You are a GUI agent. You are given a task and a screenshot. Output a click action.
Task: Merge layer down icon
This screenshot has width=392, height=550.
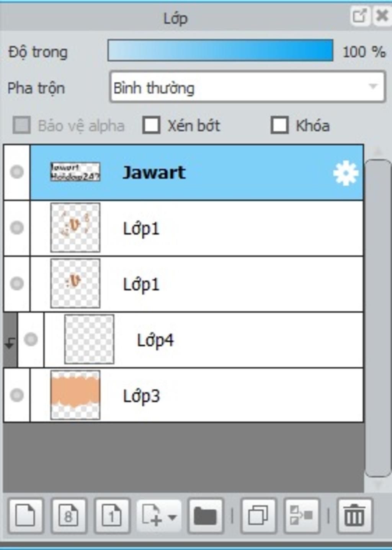pyautogui.click(x=302, y=516)
